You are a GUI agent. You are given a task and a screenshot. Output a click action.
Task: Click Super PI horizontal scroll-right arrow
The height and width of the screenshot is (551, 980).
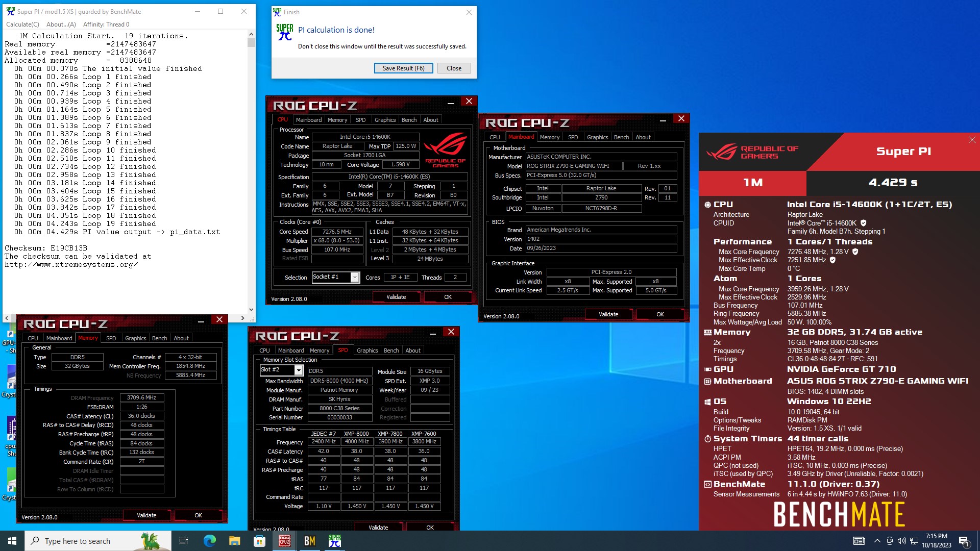243,318
